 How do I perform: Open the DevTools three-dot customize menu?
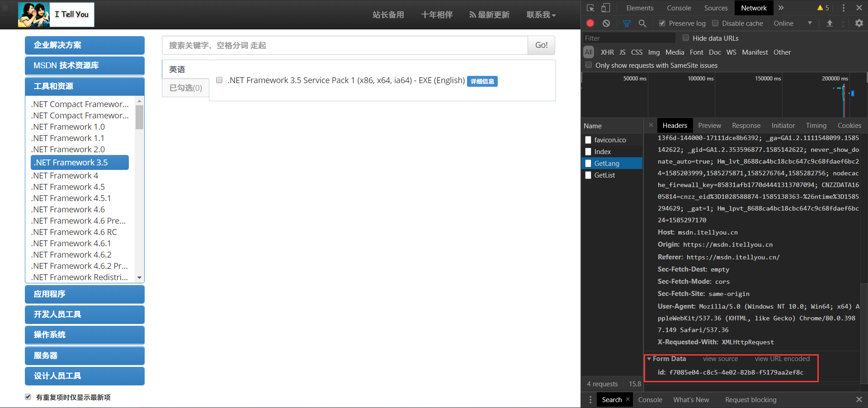tap(843, 8)
